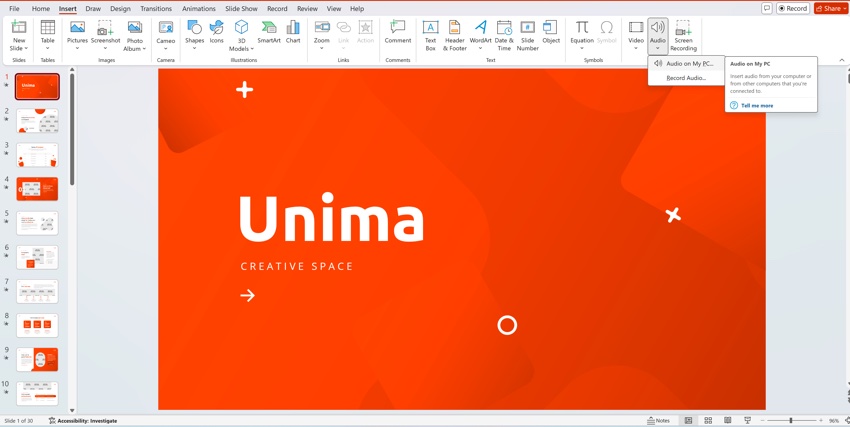850x427 pixels.
Task: Expand the Photo Album dropdown arrow
Action: coord(144,49)
